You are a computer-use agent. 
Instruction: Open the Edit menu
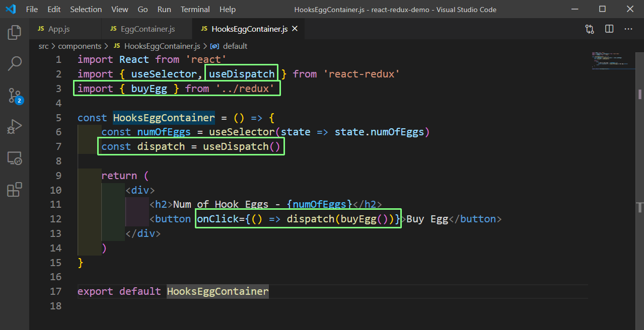[54, 10]
